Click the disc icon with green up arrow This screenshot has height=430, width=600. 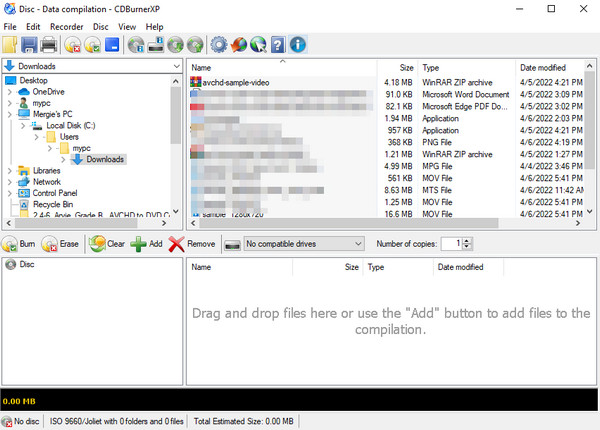click(195, 45)
